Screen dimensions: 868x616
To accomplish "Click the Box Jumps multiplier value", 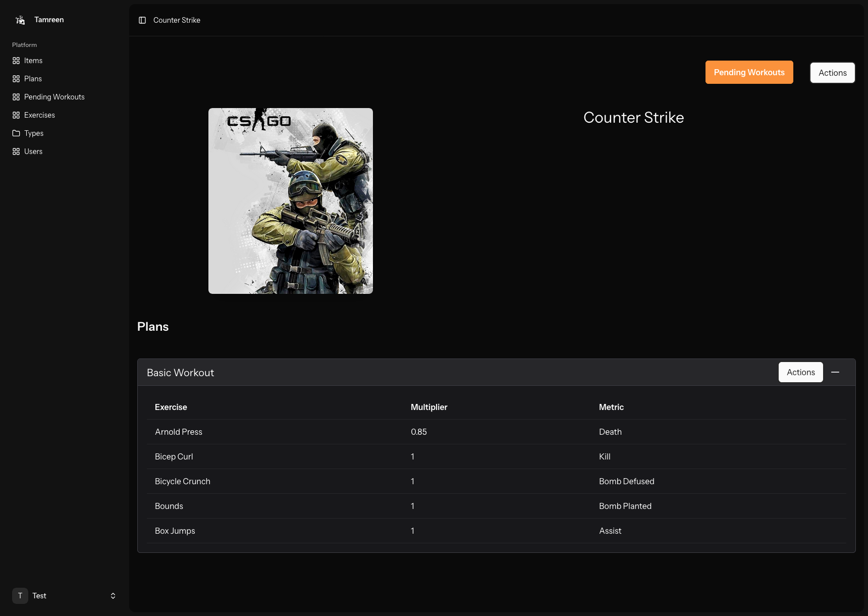I will click(413, 531).
